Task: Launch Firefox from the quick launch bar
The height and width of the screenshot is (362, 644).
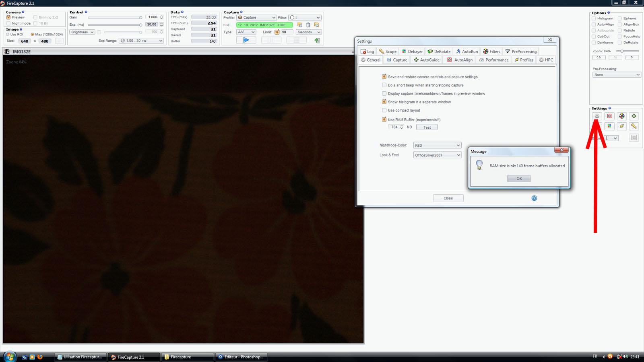Action: coord(40,357)
